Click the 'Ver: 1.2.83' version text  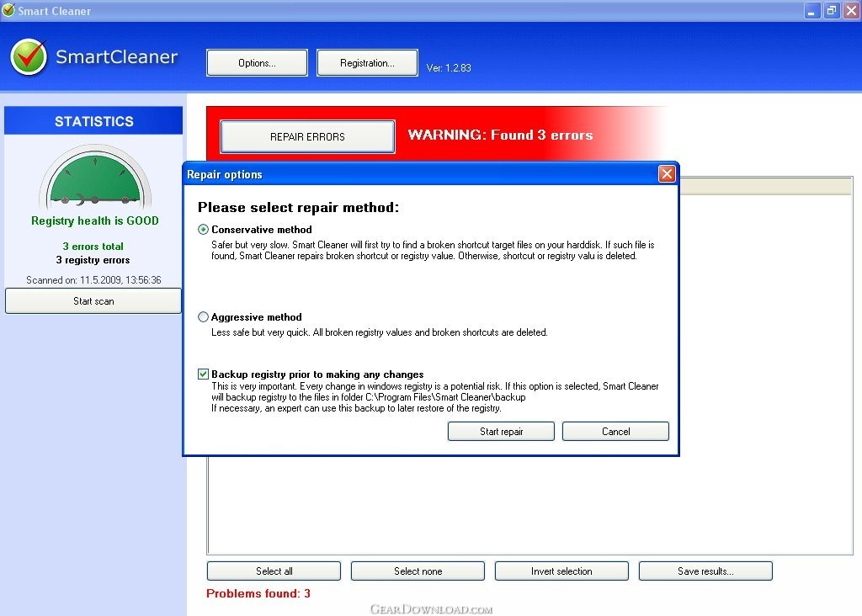[x=449, y=68]
